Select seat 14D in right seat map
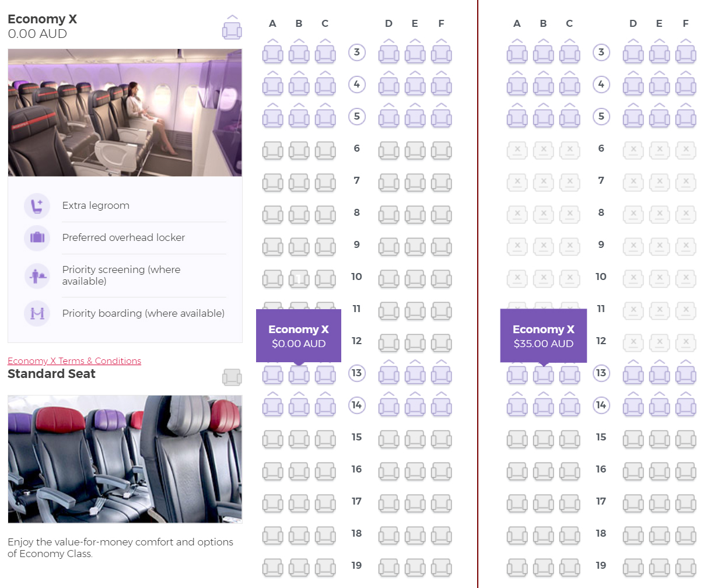714x588 pixels. click(x=633, y=405)
